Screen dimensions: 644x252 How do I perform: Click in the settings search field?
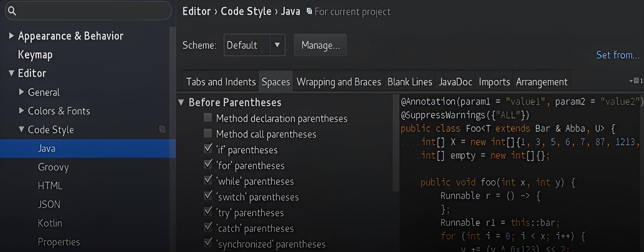click(89, 11)
